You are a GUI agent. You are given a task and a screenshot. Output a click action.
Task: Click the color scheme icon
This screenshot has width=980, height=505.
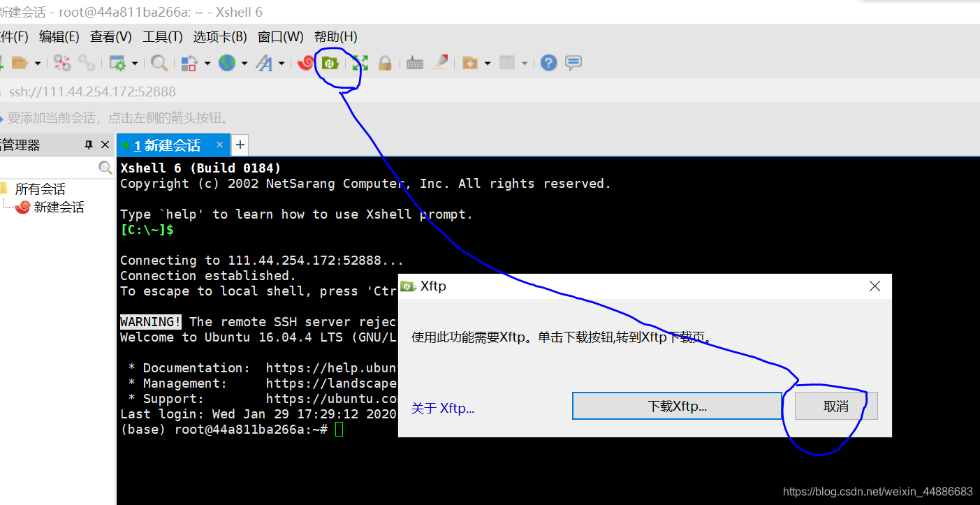(x=189, y=64)
